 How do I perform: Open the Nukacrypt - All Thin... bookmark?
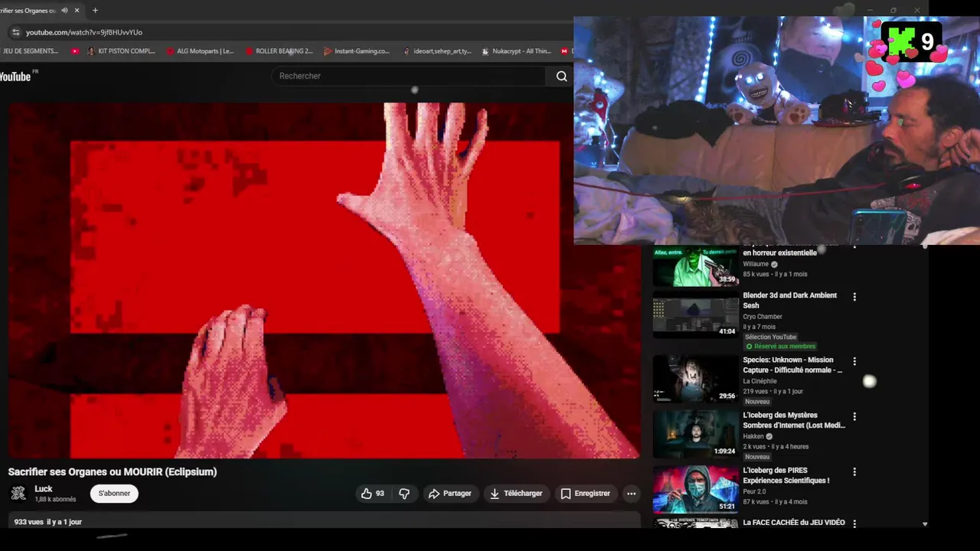pyautogui.click(x=516, y=51)
